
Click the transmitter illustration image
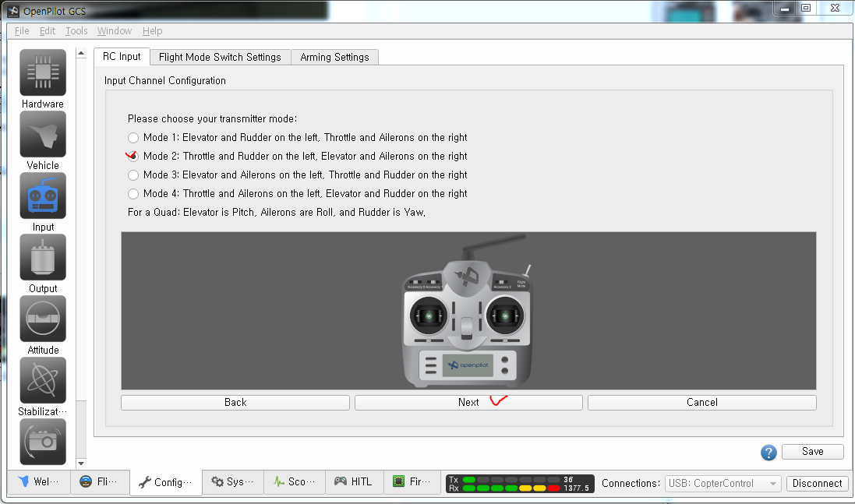pos(468,311)
